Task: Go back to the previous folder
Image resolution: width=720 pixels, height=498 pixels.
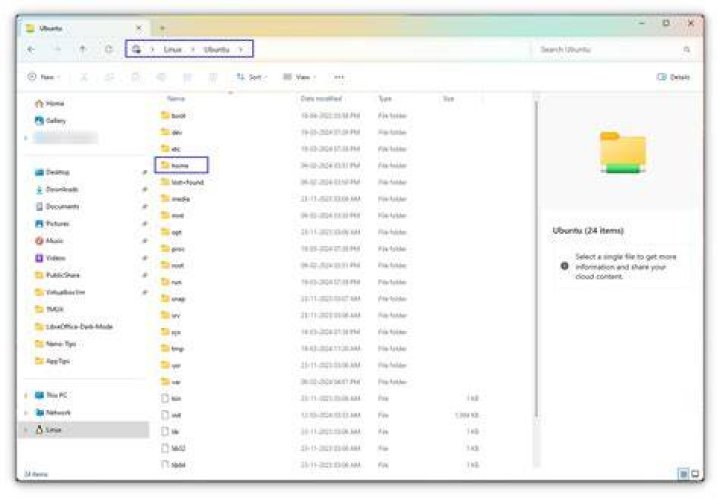Action: [x=31, y=49]
